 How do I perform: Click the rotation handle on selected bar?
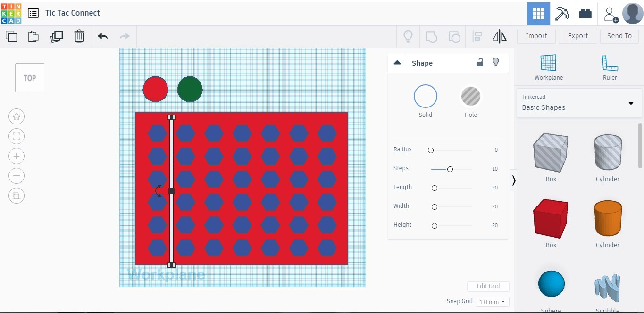point(159,191)
